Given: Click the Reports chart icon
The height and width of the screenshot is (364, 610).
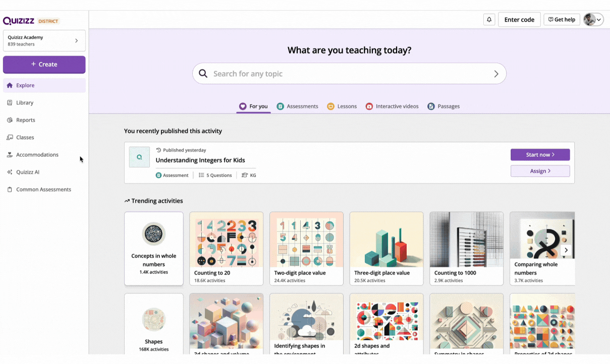Looking at the screenshot, I should [x=10, y=120].
